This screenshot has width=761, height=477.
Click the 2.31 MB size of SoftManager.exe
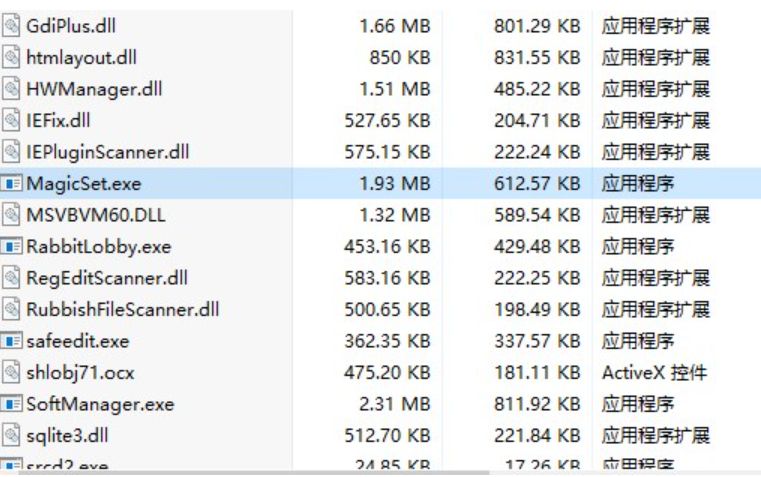tap(394, 404)
